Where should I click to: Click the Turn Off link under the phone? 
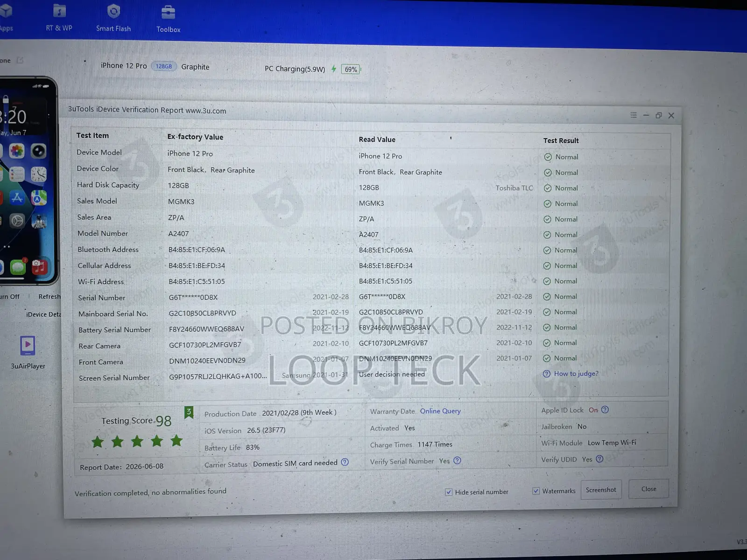tap(10, 297)
